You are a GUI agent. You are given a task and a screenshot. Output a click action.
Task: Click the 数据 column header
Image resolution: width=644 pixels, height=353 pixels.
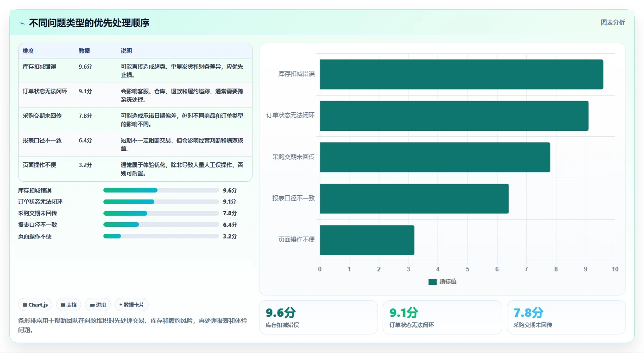[x=84, y=51]
